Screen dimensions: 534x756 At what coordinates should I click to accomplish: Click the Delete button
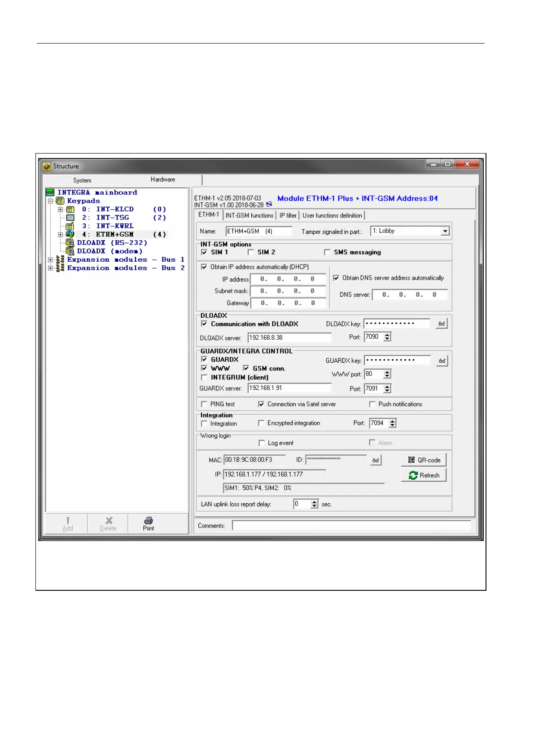(x=108, y=524)
